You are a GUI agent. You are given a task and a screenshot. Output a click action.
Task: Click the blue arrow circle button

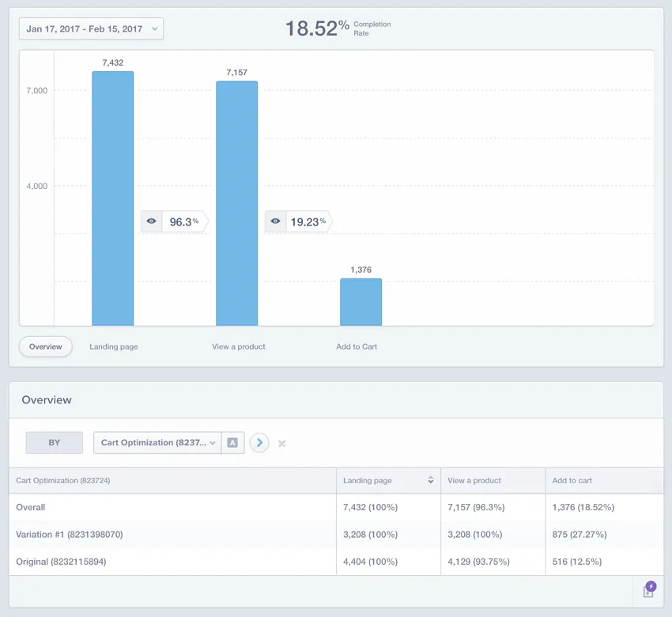pyautogui.click(x=259, y=442)
